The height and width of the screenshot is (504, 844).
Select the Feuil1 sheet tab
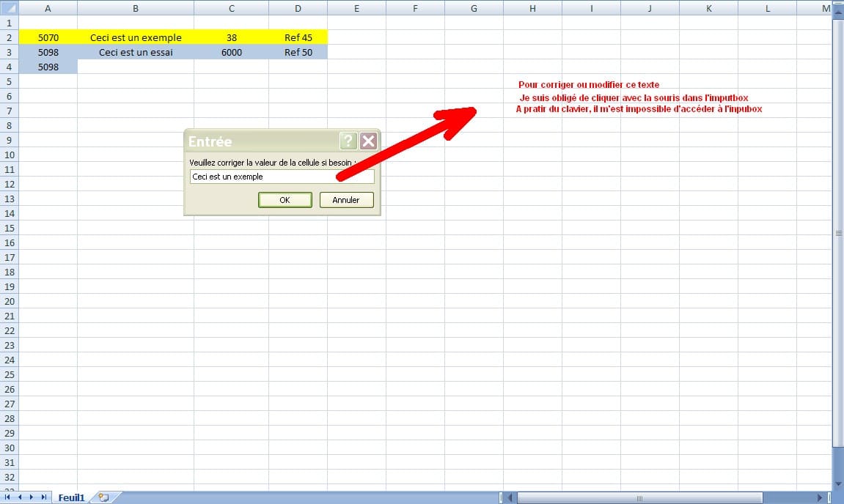pos(72,497)
